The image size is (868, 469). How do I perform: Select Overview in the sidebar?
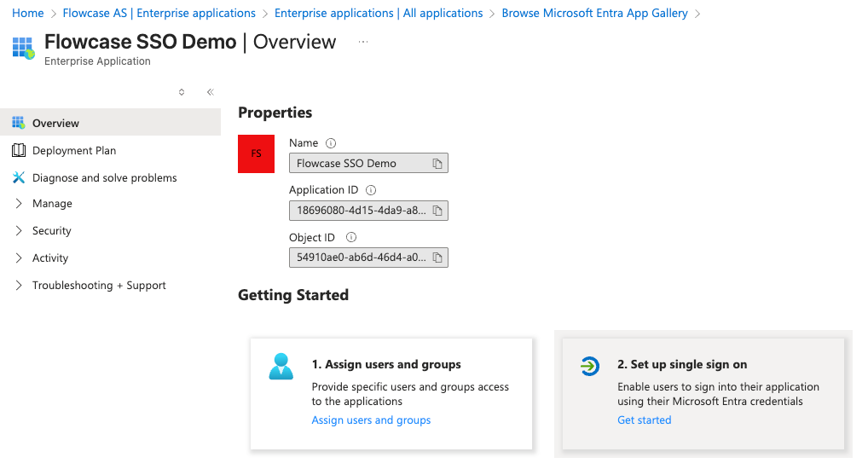pyautogui.click(x=110, y=123)
